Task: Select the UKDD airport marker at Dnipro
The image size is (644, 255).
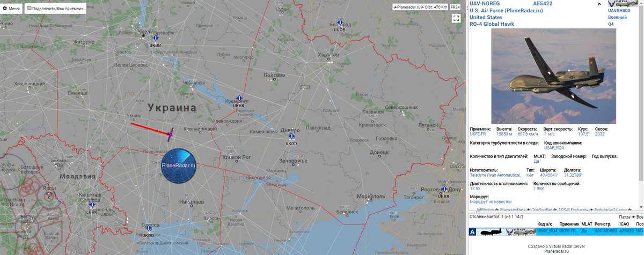Action: pos(291,136)
